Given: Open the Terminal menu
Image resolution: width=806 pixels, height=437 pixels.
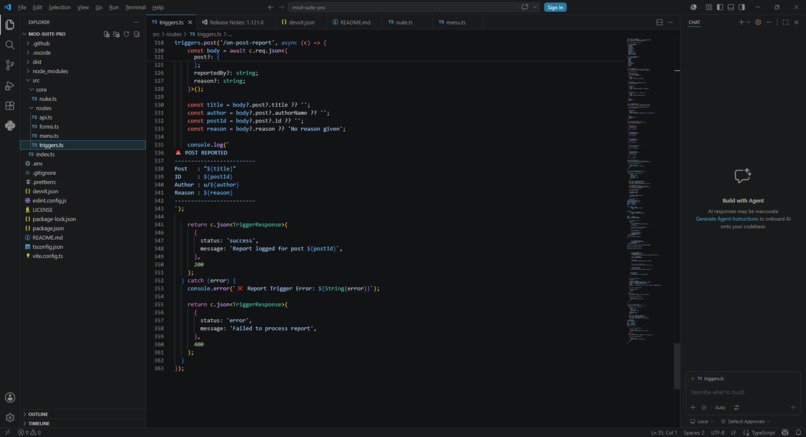Looking at the screenshot, I should (x=135, y=7).
